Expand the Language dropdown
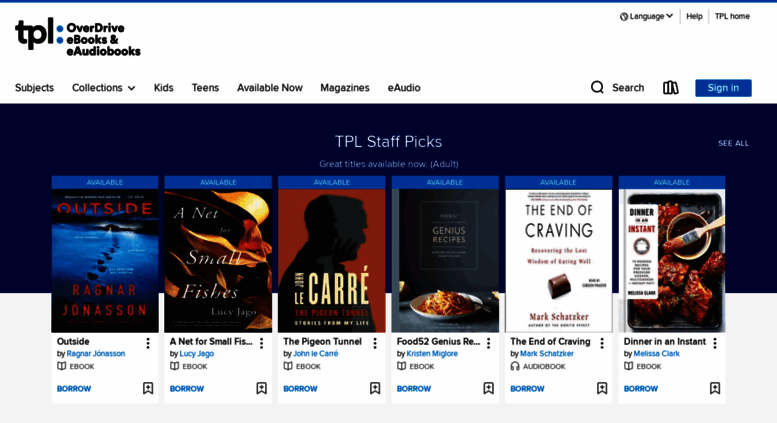The width and height of the screenshot is (777, 423). [x=646, y=16]
